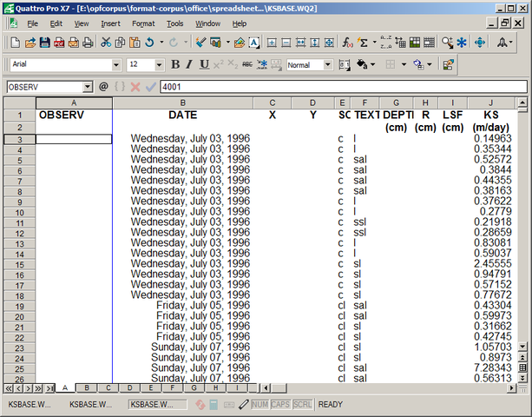This screenshot has width=532, height=417.
Task: Click the Copy icon
Action: point(120,43)
